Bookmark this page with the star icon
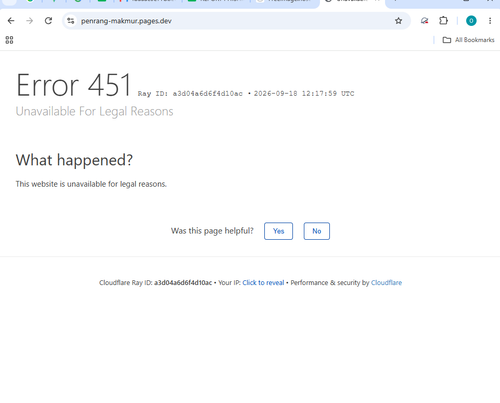Viewport: 500px width, 403px height. (398, 21)
